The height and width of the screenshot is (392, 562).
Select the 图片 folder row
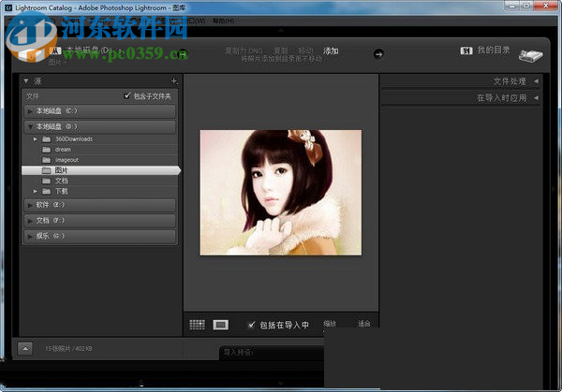tap(101, 170)
